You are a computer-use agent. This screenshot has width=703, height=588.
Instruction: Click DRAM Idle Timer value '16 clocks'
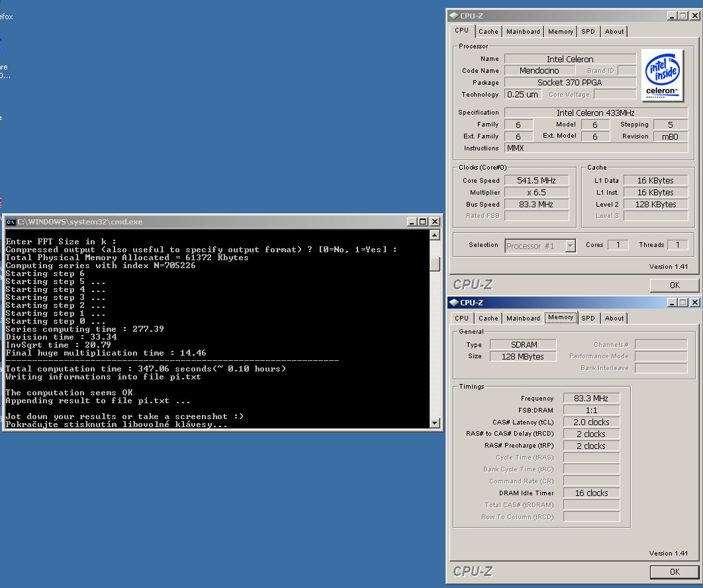[591, 493]
